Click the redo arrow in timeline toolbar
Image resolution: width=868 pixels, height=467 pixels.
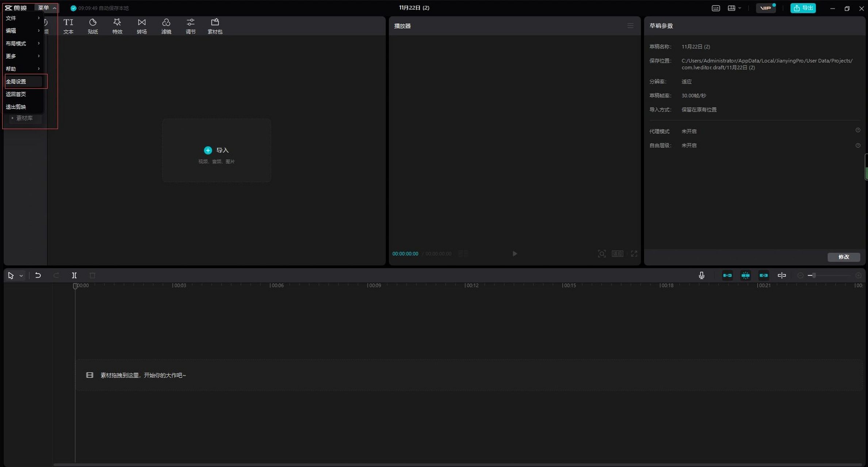point(56,275)
